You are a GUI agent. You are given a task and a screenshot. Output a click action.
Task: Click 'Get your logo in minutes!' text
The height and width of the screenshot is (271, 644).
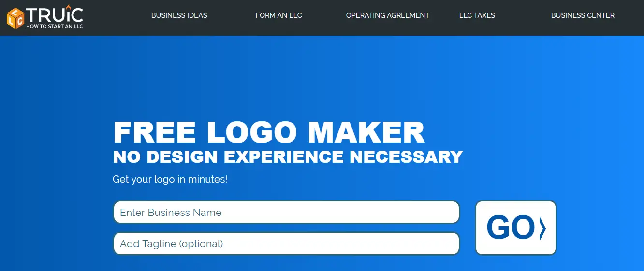point(170,179)
